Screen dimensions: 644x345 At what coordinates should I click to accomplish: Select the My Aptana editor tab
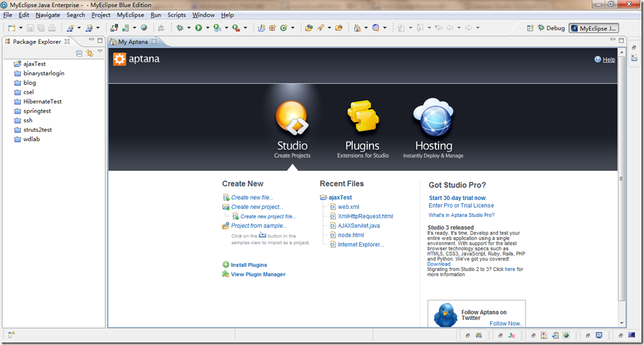[x=132, y=41]
